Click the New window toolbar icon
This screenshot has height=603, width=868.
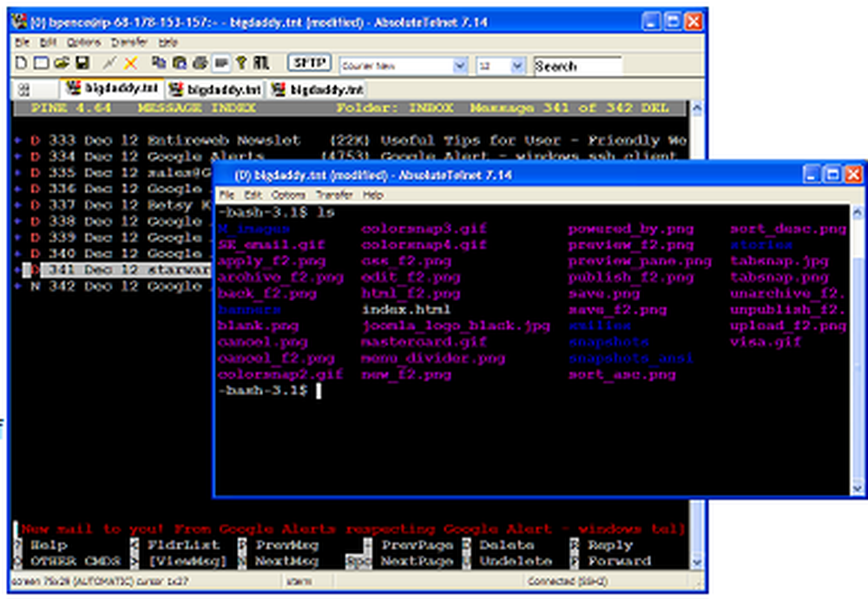[41, 63]
